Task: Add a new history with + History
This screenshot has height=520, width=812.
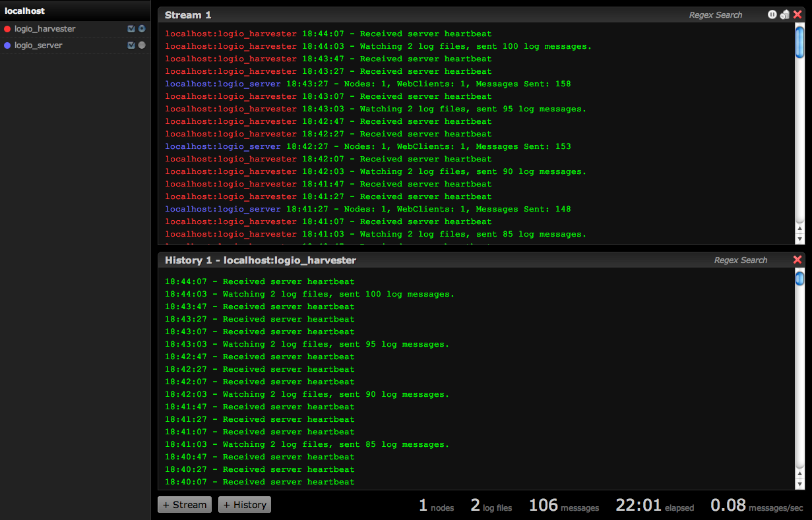Action: click(245, 505)
